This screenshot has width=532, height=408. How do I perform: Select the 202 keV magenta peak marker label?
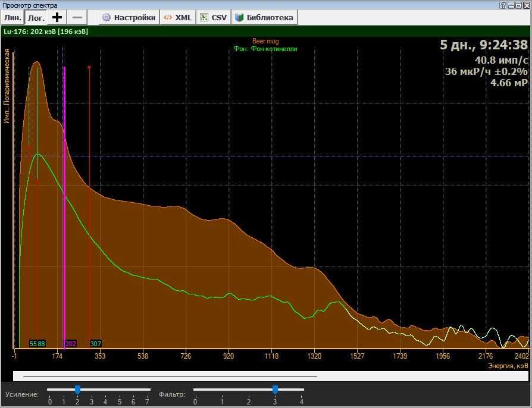pos(71,344)
